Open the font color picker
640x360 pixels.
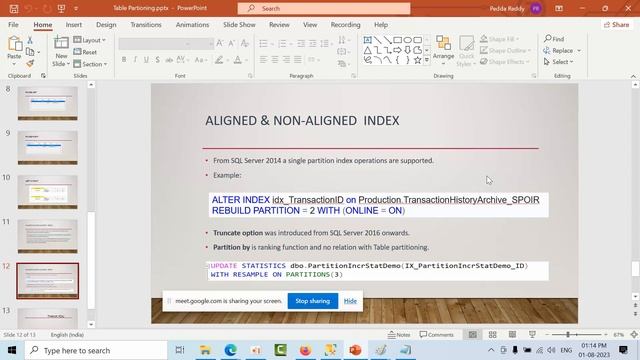(x=238, y=60)
